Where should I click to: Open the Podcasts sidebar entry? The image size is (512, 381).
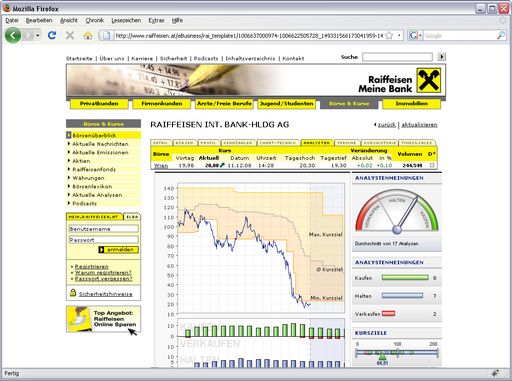(84, 203)
